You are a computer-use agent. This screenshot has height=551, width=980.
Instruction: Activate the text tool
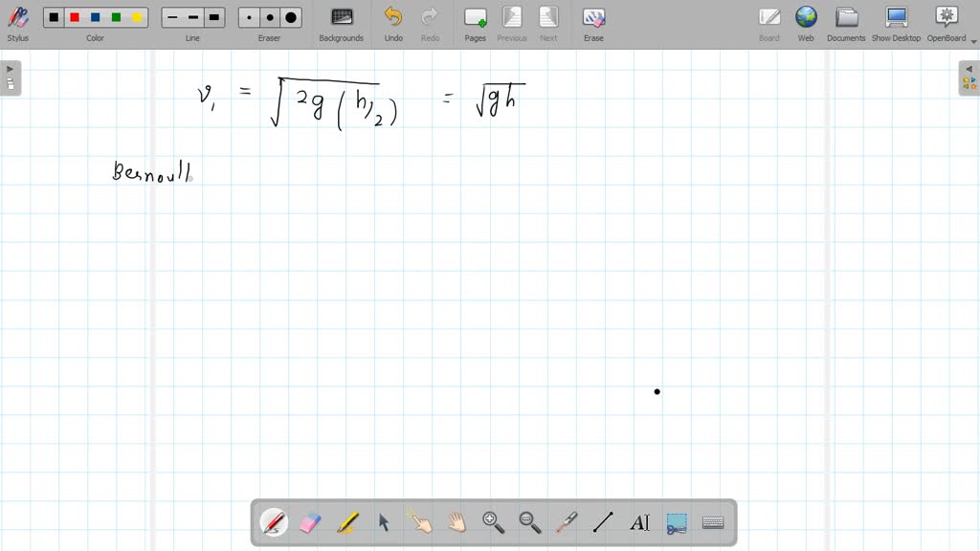tap(639, 523)
